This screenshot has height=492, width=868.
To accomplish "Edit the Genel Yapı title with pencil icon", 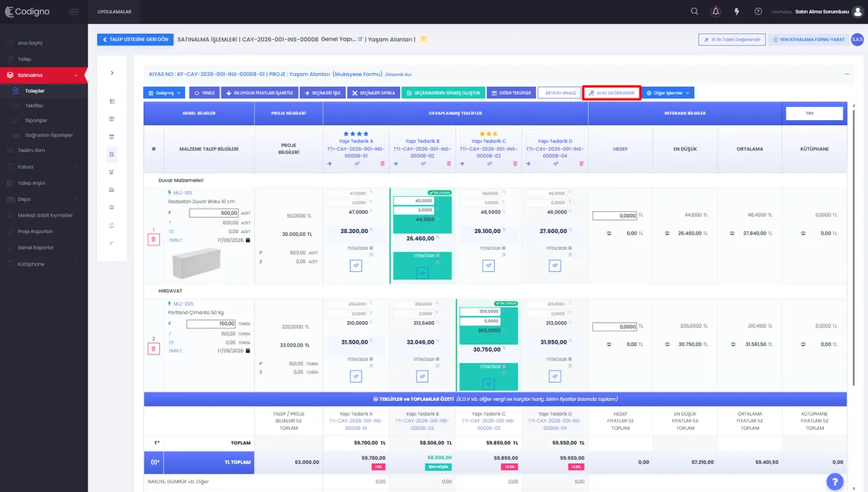I will click(x=360, y=39).
